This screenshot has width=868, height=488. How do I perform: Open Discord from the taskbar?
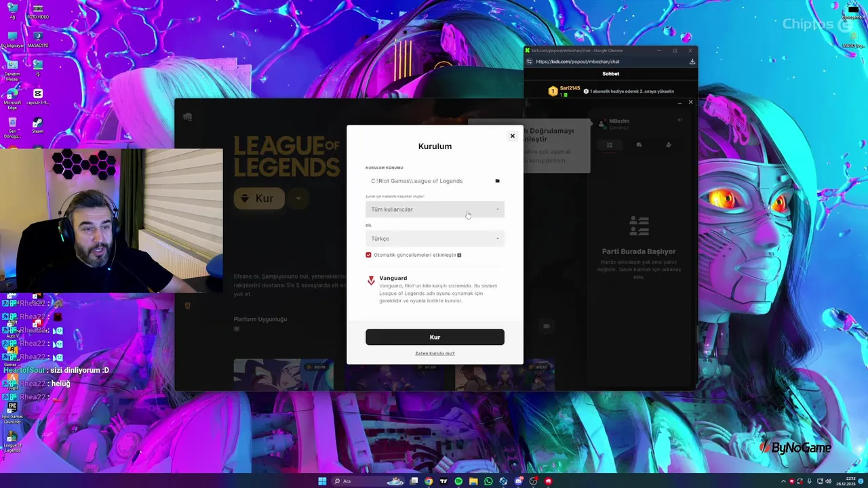[518, 481]
